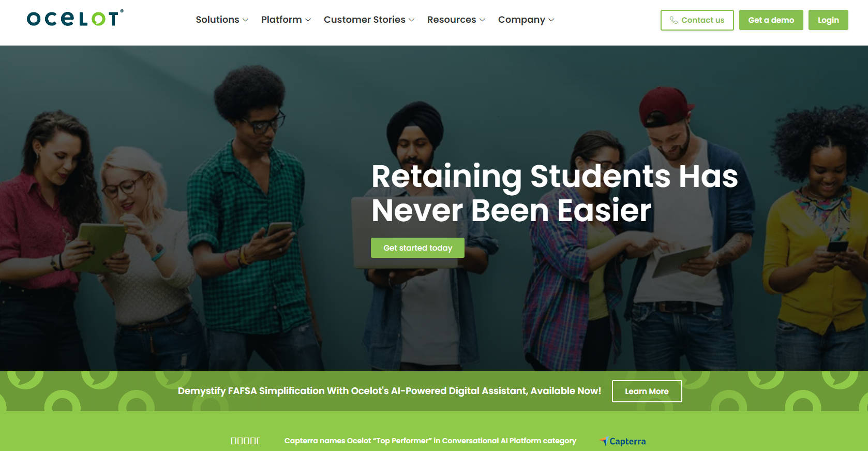The width and height of the screenshot is (868, 451).
Task: Click the Contact us button
Action: coord(697,20)
